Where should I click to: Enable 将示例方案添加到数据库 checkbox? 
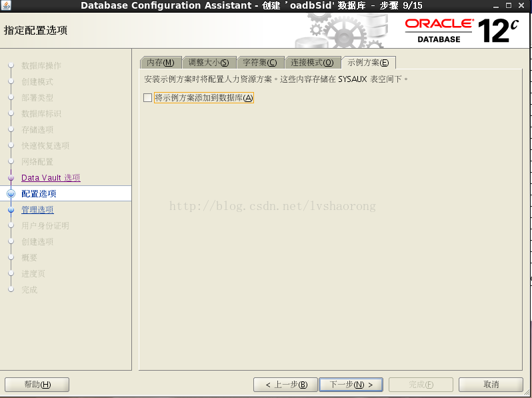(147, 98)
